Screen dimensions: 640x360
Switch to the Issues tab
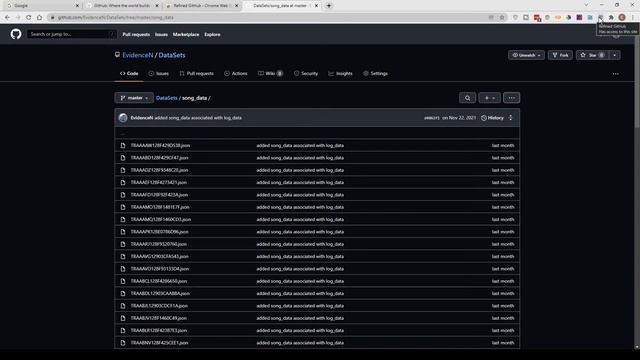tap(158, 73)
